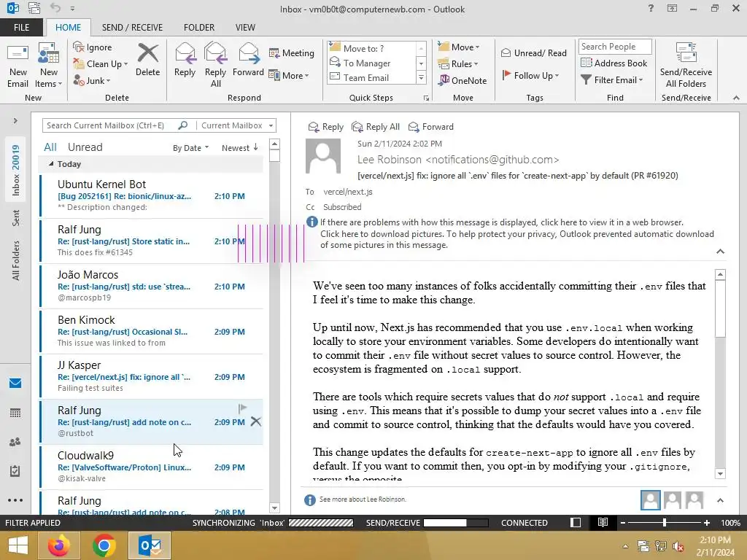Viewport: 747px width, 560px height.
Task: Click the ribbon Forward icon
Action: tap(248, 60)
